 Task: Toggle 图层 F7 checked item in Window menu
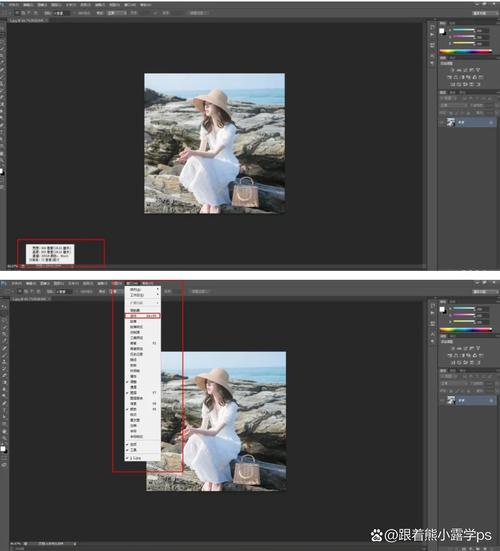143,393
